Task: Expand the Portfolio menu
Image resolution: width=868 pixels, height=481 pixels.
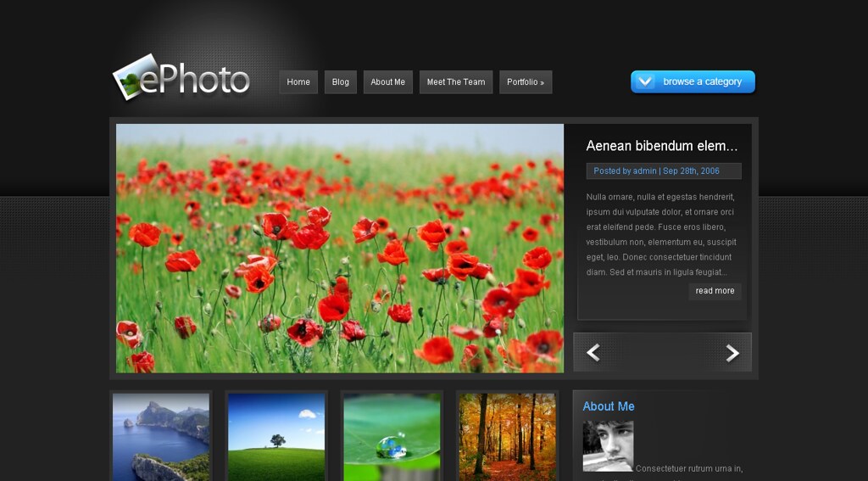Action: pos(526,82)
